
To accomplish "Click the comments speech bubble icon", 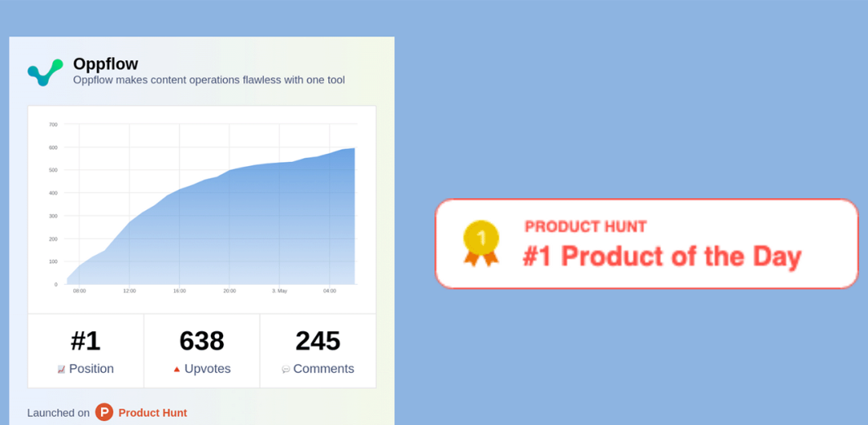I will tap(286, 369).
